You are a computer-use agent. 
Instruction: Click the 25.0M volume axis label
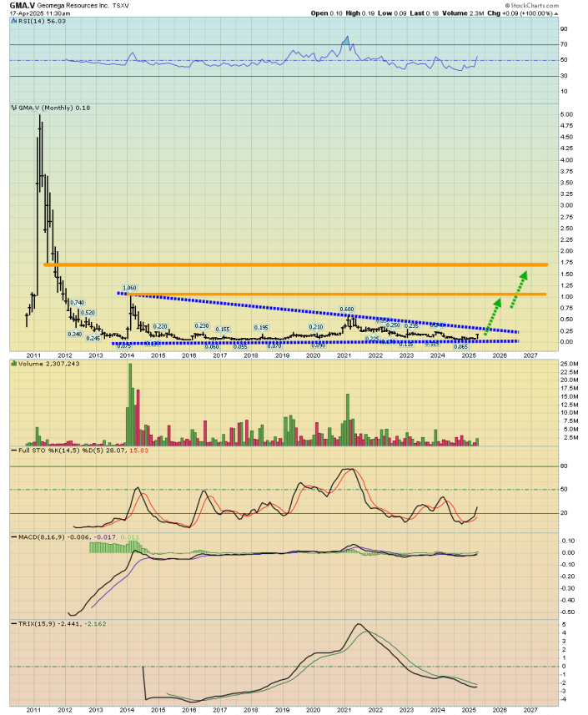(570, 364)
